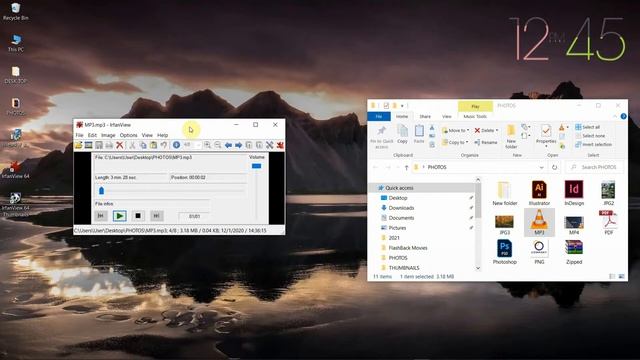The width and height of the screenshot is (640, 360).
Task: Switch to large icons view in Explorer status bar
Action: coord(622,277)
